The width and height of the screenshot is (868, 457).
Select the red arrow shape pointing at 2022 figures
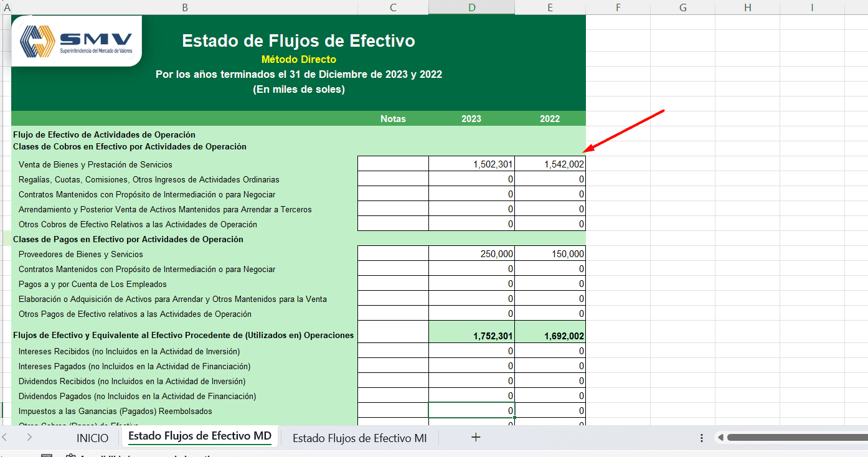[623, 131]
